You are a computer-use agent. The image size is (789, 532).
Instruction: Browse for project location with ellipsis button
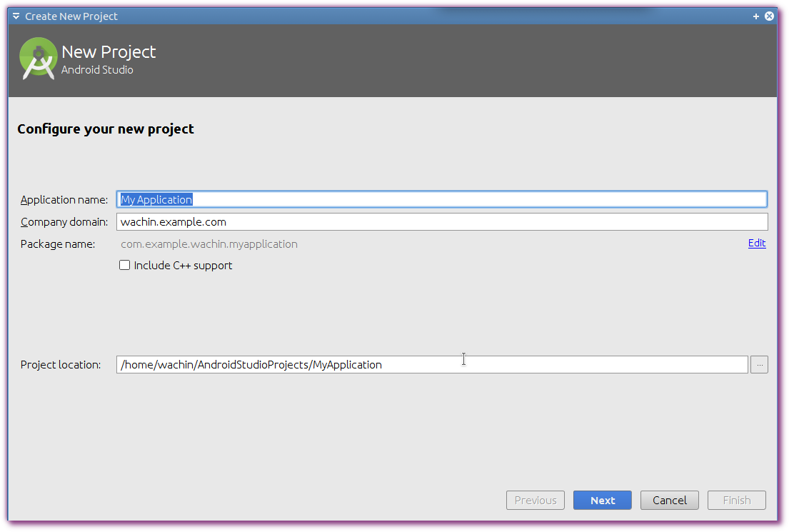(x=759, y=364)
